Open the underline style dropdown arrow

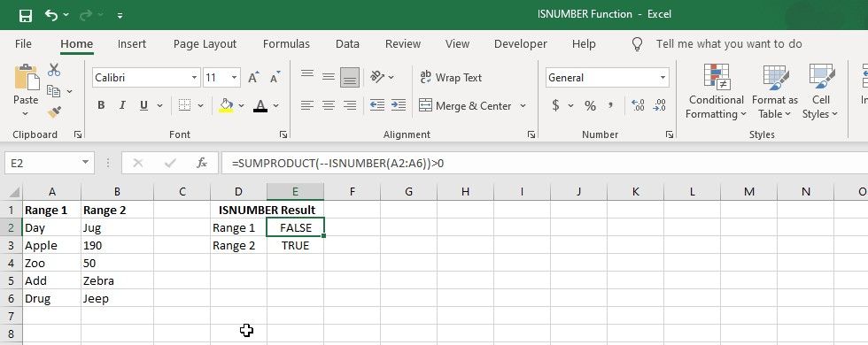tap(160, 105)
